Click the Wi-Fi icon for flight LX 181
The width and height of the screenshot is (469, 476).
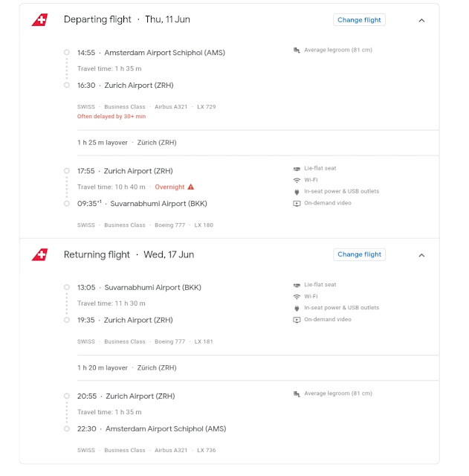point(297,296)
